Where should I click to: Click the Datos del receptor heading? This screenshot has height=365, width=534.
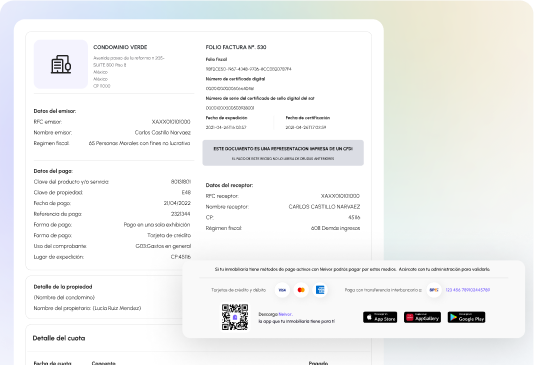point(230,185)
